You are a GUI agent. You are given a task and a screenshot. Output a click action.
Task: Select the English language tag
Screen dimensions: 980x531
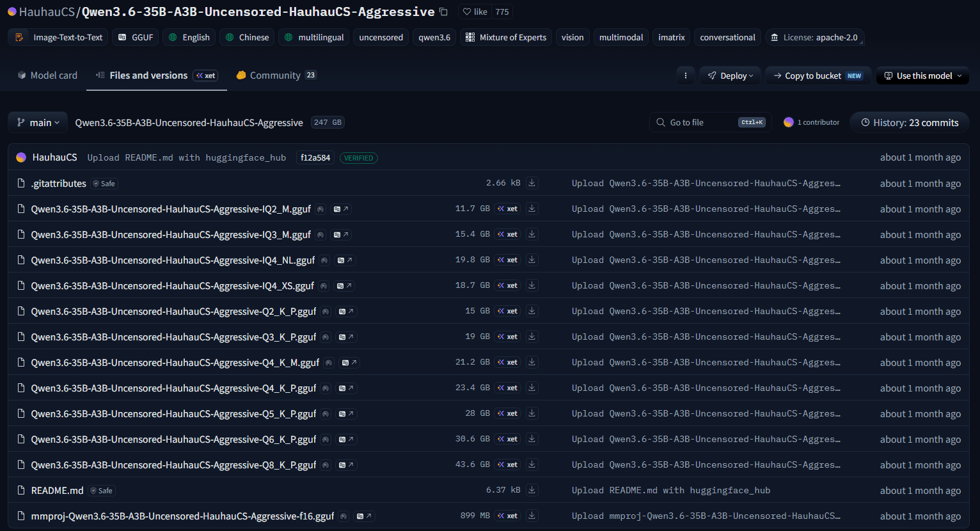point(189,37)
